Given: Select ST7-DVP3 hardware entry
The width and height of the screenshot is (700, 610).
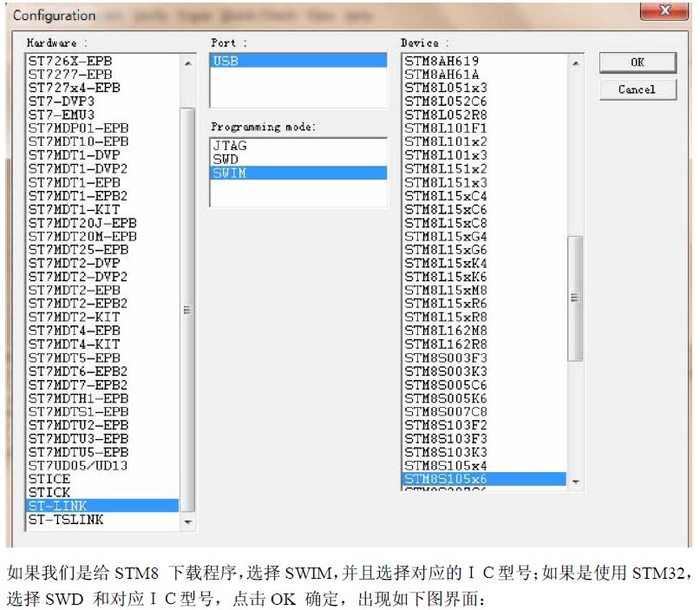Looking at the screenshot, I should pos(102,102).
